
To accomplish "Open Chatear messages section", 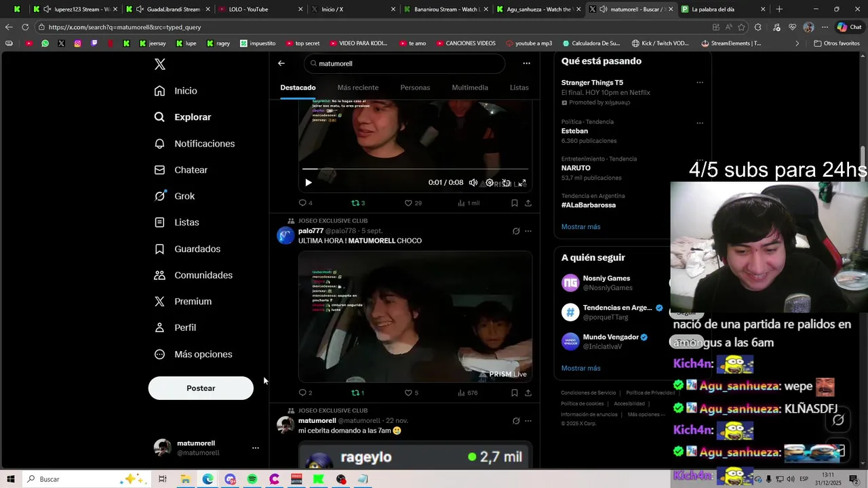I will tap(180, 170).
